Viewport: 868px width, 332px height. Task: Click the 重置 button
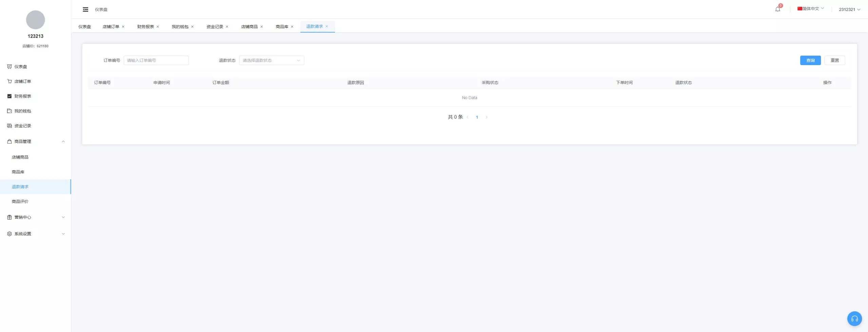click(834, 60)
